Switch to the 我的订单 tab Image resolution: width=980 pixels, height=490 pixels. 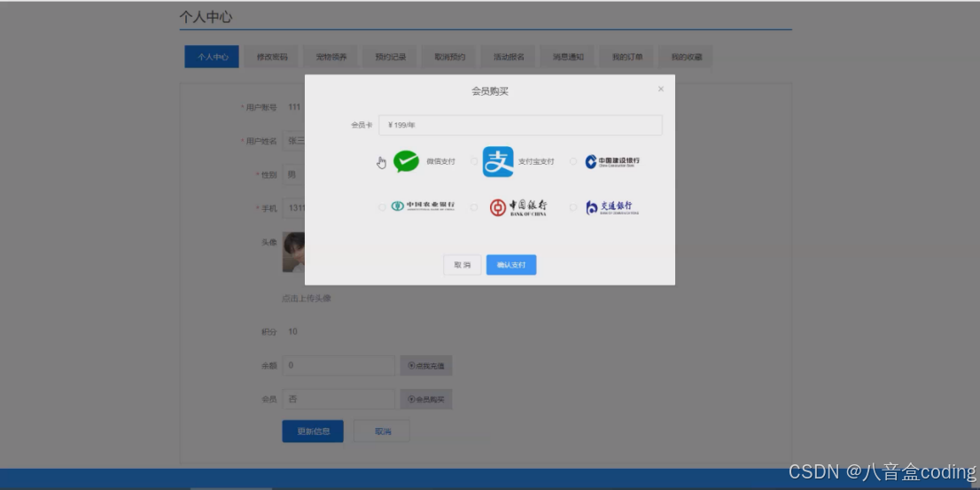[626, 57]
